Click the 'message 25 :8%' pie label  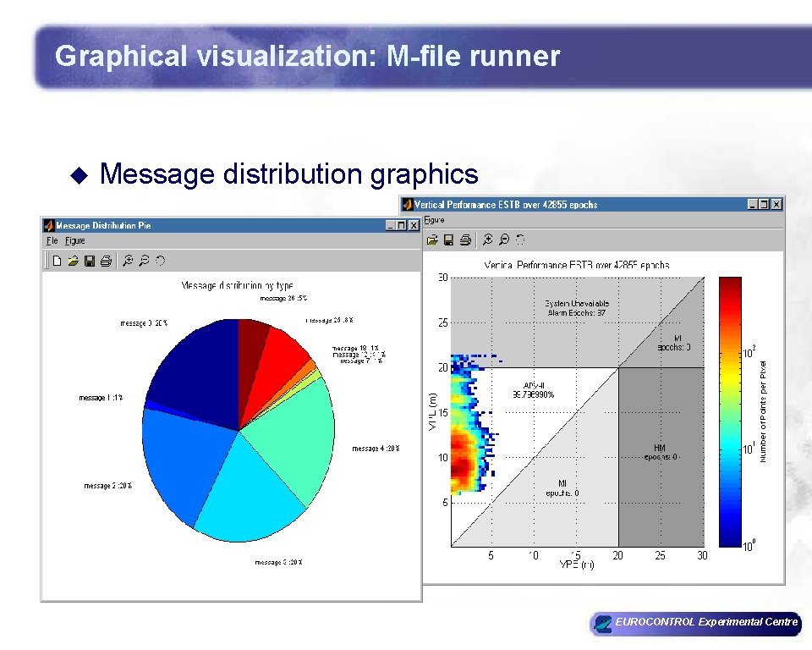pos(329,320)
